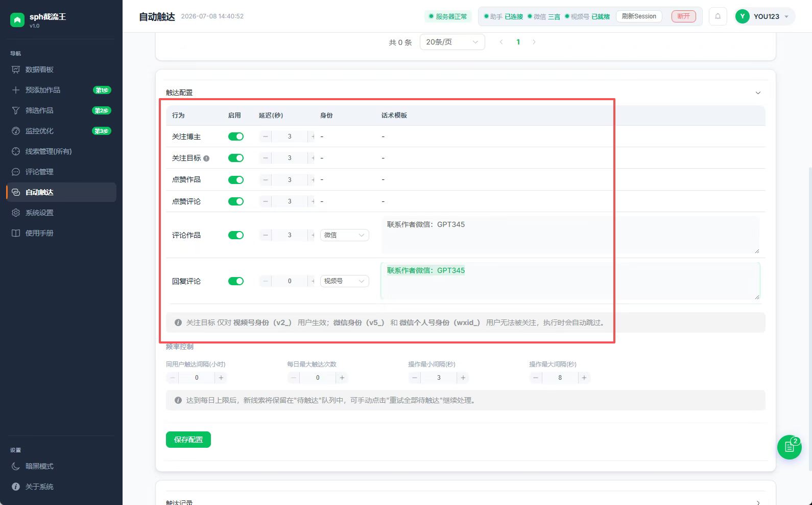The image size is (812, 505).
Task: Click the 评论管理 chat bubble icon in the sidebar
Action: [16, 172]
